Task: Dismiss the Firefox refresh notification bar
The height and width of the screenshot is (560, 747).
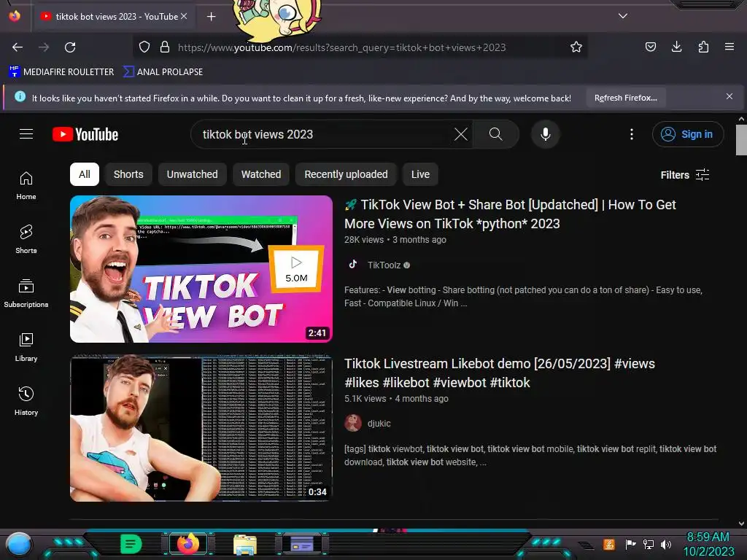Action: pyautogui.click(x=729, y=97)
